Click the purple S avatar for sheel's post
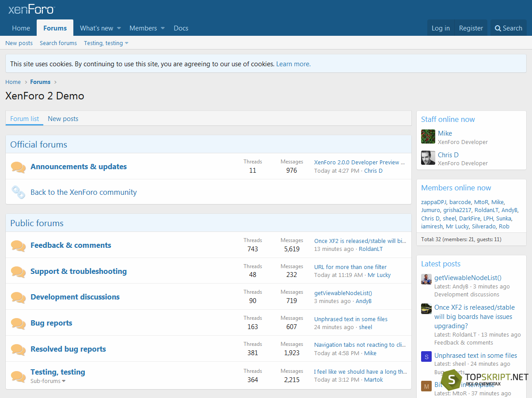 [426, 357]
